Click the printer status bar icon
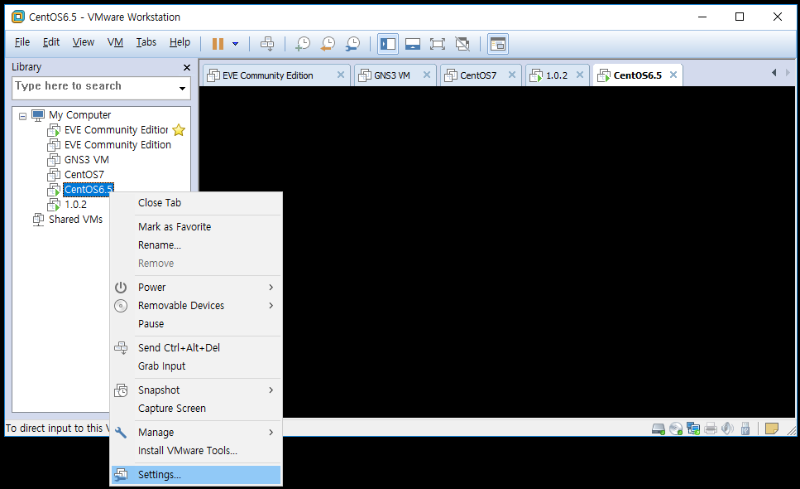This screenshot has height=489, width=800. coord(710,429)
